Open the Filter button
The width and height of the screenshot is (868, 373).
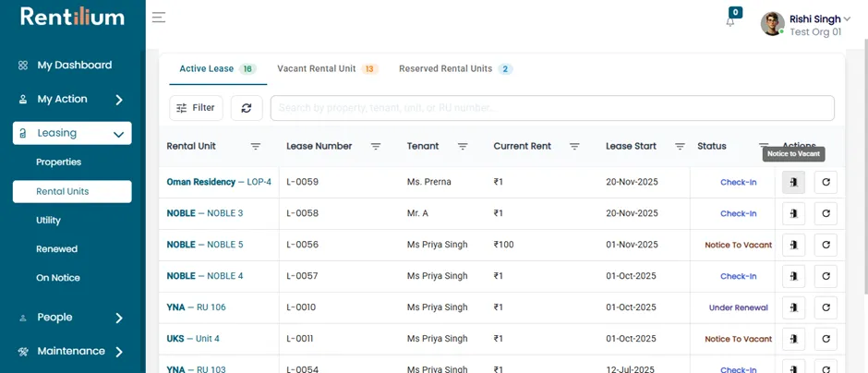coord(196,108)
